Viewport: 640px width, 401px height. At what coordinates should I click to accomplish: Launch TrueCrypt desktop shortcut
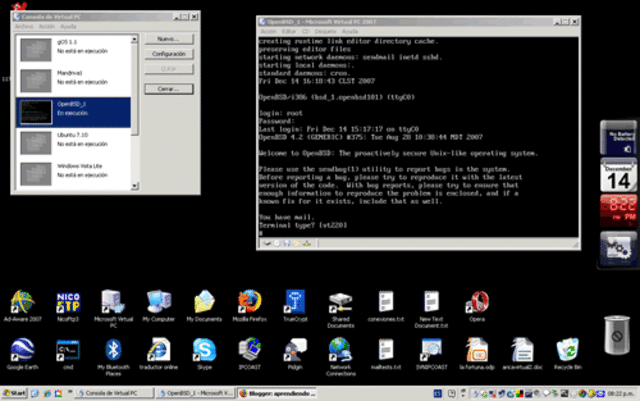[295, 305]
